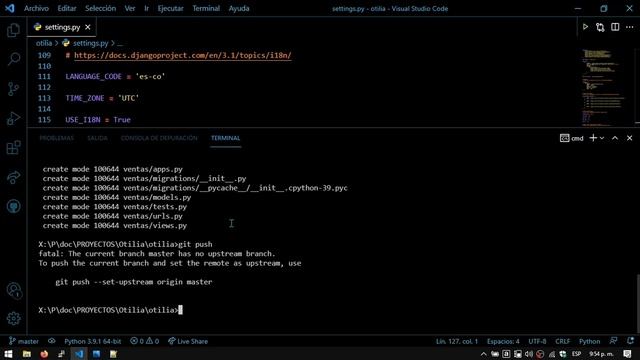Click otilia folder in breadcrumb
640x360 pixels.
[x=44, y=43]
